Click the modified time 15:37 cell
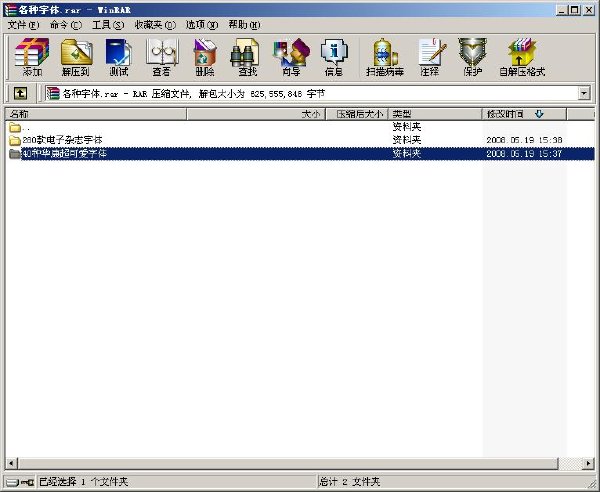 click(524, 154)
